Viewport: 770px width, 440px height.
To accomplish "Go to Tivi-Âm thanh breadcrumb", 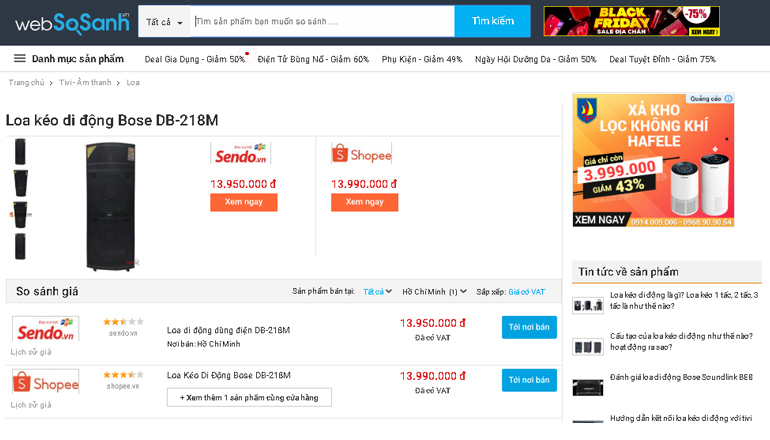I will tap(85, 82).
